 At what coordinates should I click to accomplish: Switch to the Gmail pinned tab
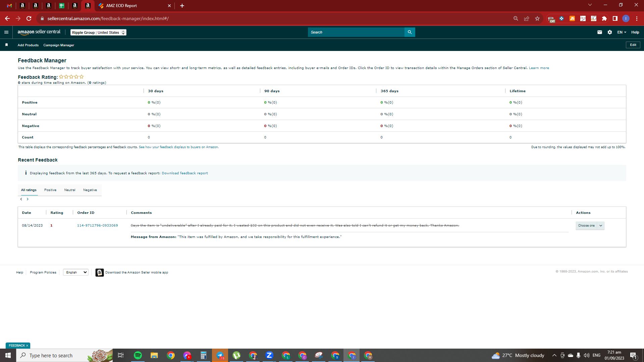tap(9, 6)
